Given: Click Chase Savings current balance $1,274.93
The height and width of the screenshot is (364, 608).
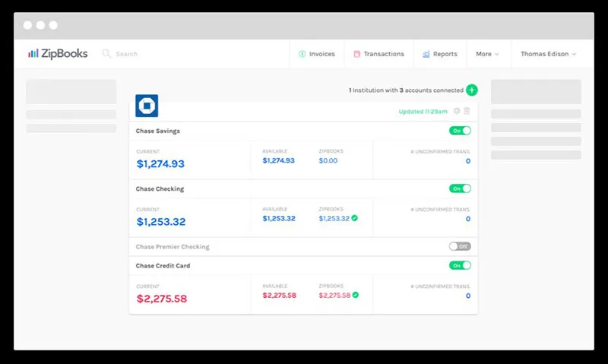Looking at the screenshot, I should tap(160, 164).
